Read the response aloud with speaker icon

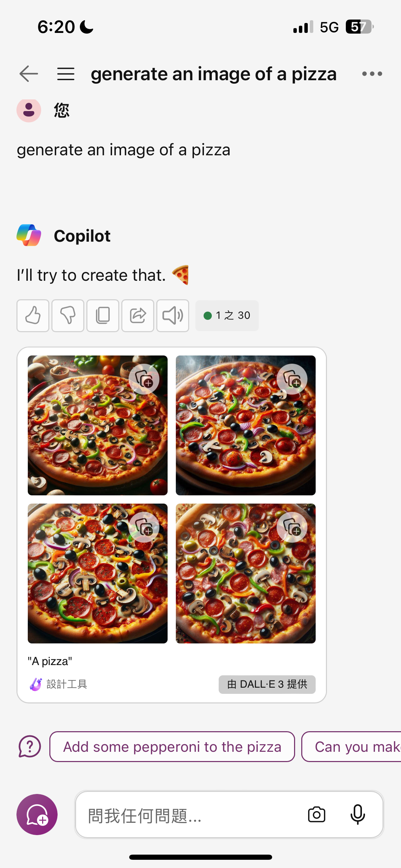tap(173, 315)
